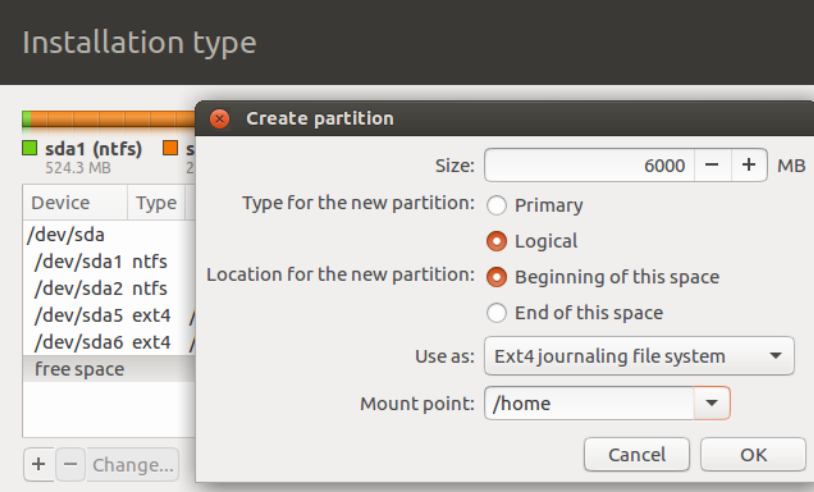Viewport: 814px width, 492px height.
Task: Click the Mount point /home text field
Action: point(589,403)
